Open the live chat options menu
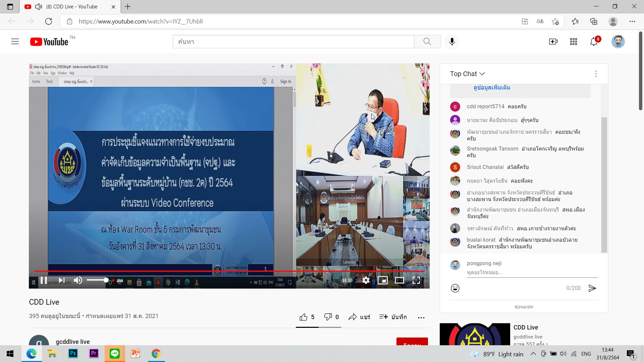The image size is (644, 362). click(596, 74)
